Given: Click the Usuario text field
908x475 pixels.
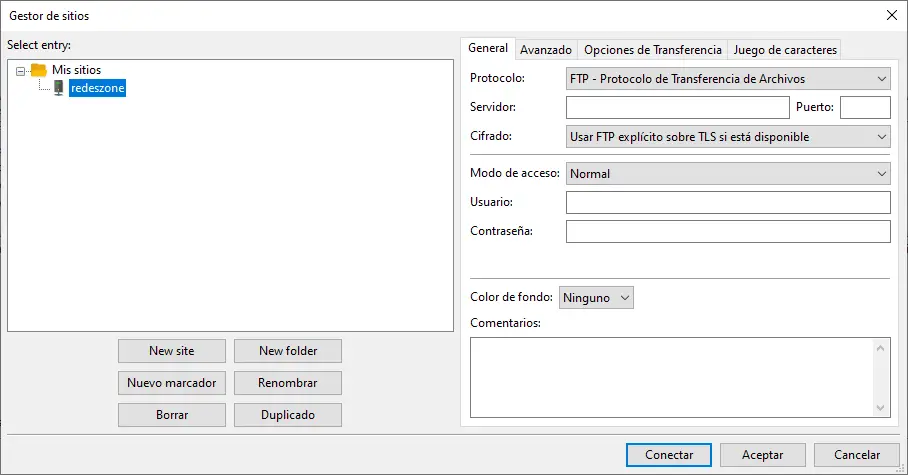Looking at the screenshot, I should point(727,203).
